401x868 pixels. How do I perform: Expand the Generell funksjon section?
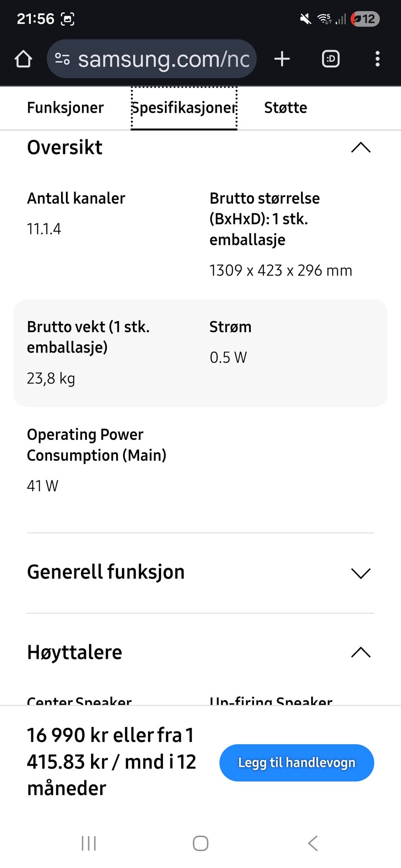tap(361, 573)
